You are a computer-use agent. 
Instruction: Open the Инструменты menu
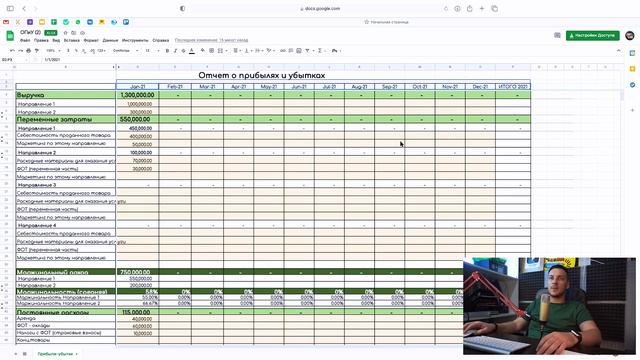pyautogui.click(x=135, y=40)
